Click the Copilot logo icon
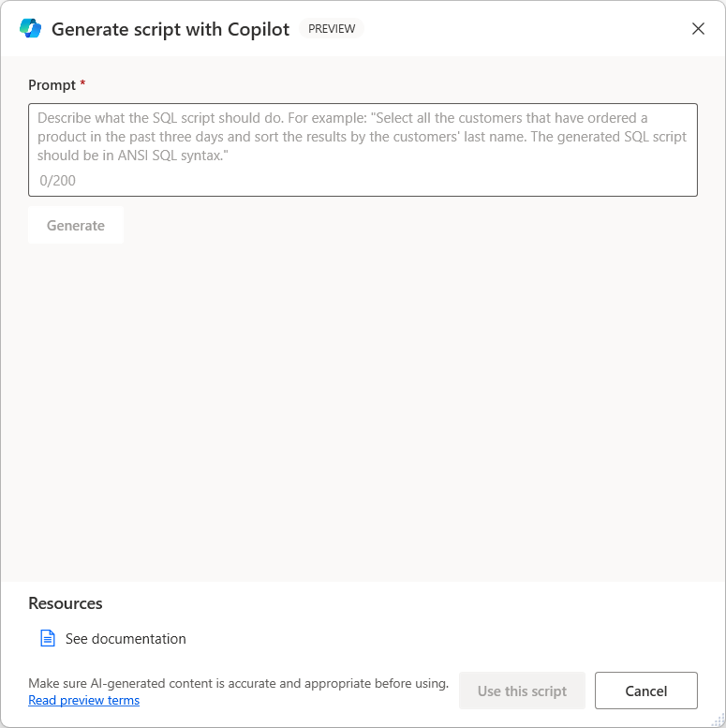This screenshot has height=728, width=726. 30,28
